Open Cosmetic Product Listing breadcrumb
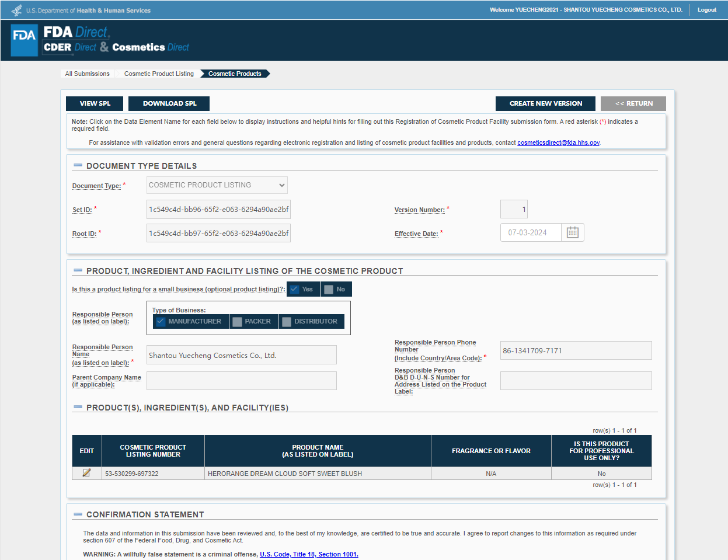This screenshot has width=728, height=560. 159,74
